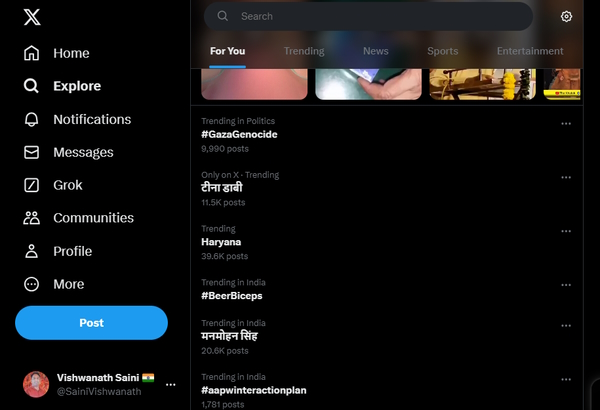Open Explore settings gear icon
Image resolution: width=600 pixels, height=410 pixels.
pos(567,17)
